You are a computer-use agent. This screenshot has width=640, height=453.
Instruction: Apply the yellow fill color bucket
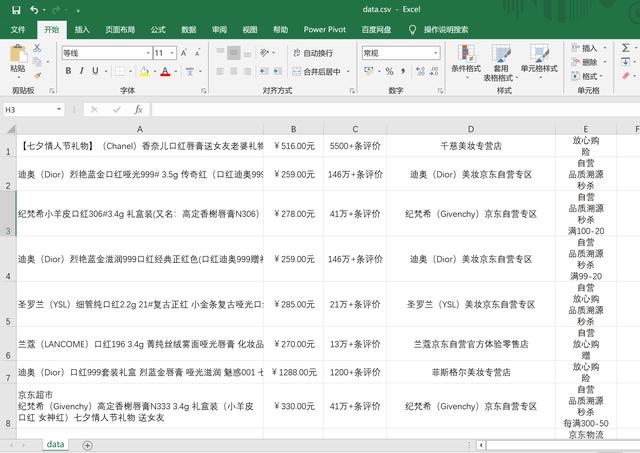[x=144, y=71]
